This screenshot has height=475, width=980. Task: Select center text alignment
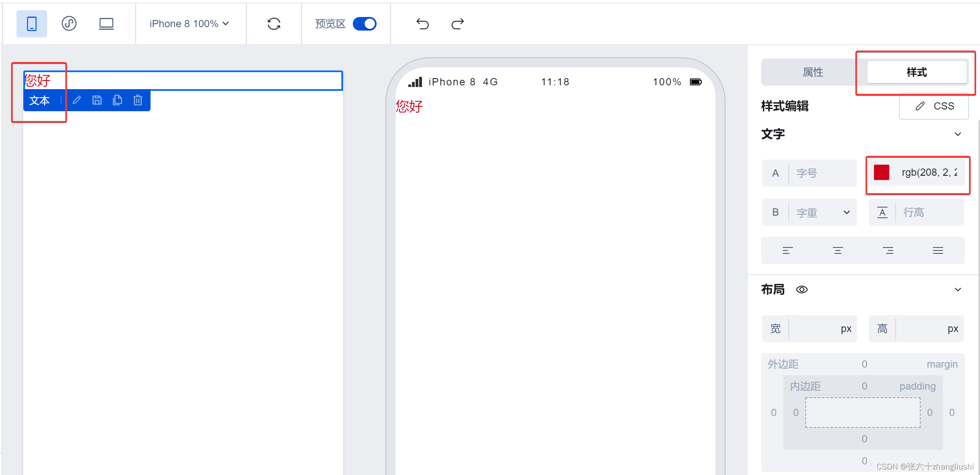tap(838, 250)
